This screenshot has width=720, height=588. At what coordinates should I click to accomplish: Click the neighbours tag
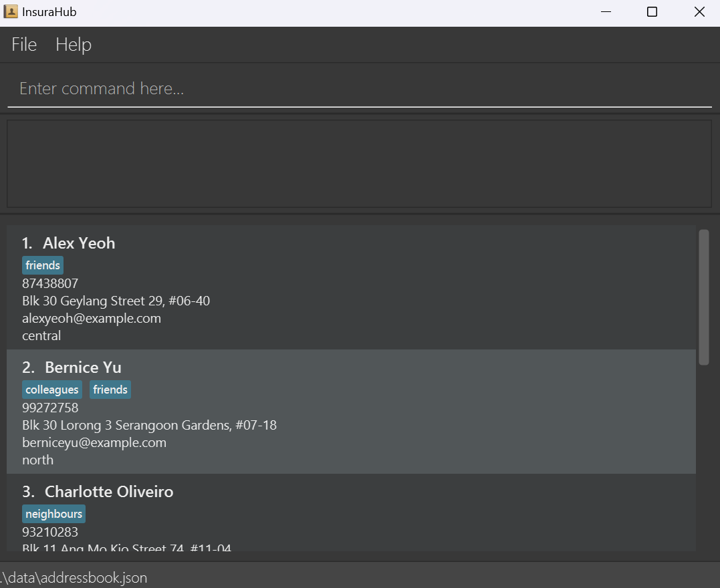coord(53,514)
